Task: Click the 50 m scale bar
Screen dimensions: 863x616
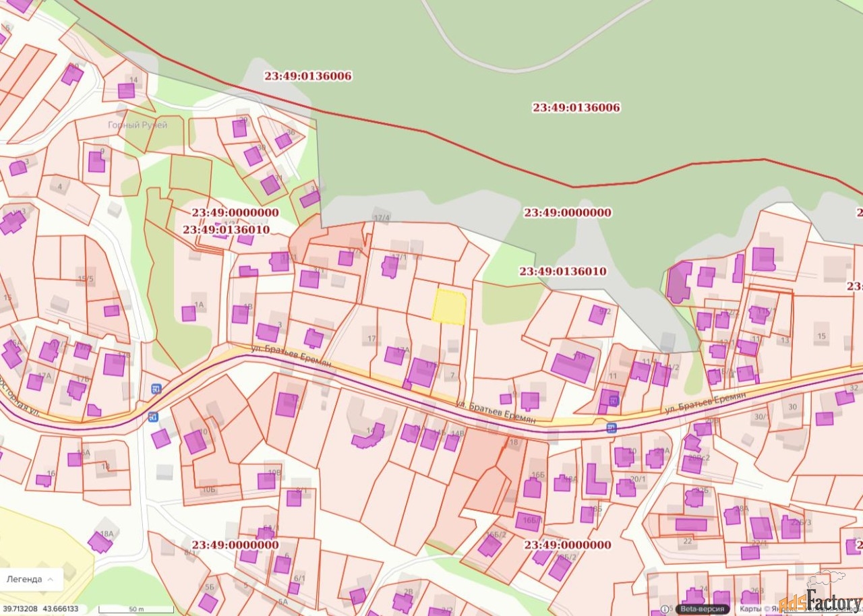Action: pos(136,609)
